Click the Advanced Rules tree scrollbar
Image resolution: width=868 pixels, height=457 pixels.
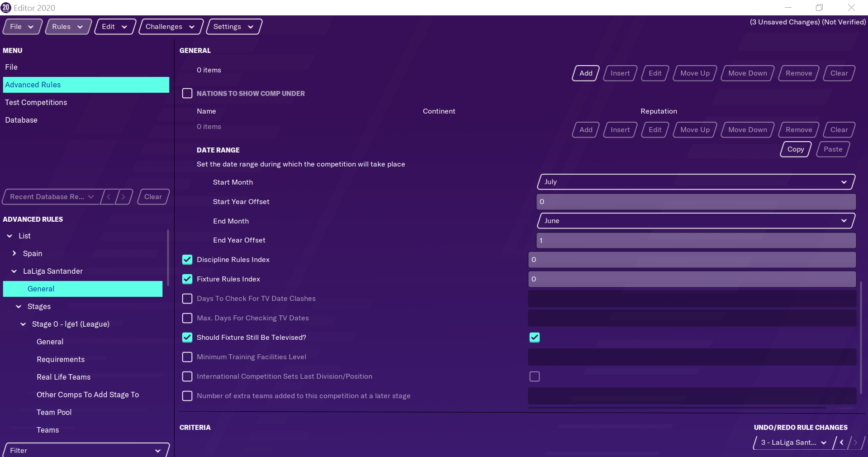pyautogui.click(x=168, y=258)
